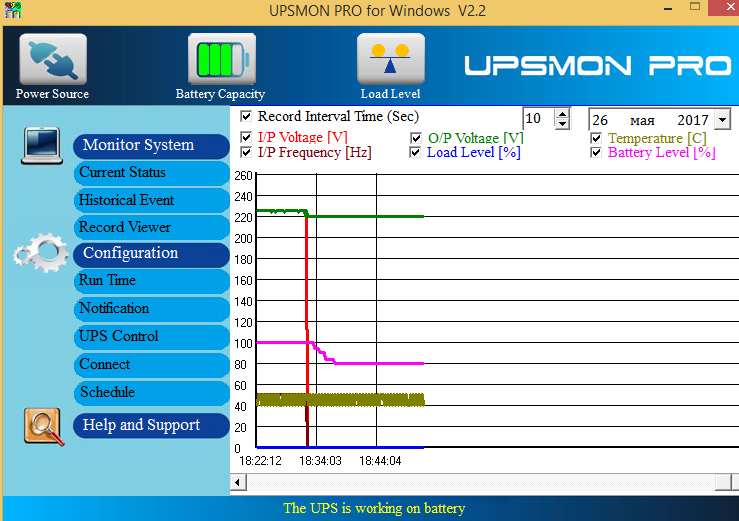This screenshot has height=521, width=739.
Task: Click the 18:34:03 time label
Action: (x=320, y=461)
